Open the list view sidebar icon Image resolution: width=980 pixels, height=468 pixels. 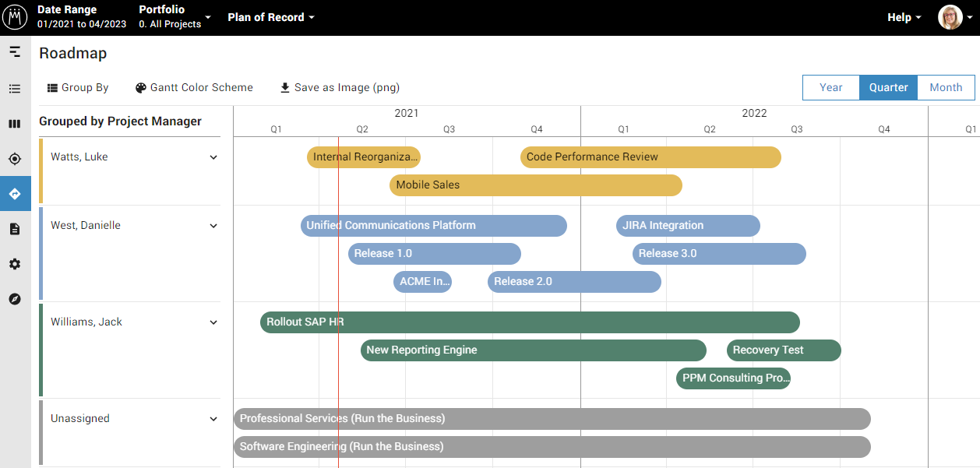tap(15, 89)
